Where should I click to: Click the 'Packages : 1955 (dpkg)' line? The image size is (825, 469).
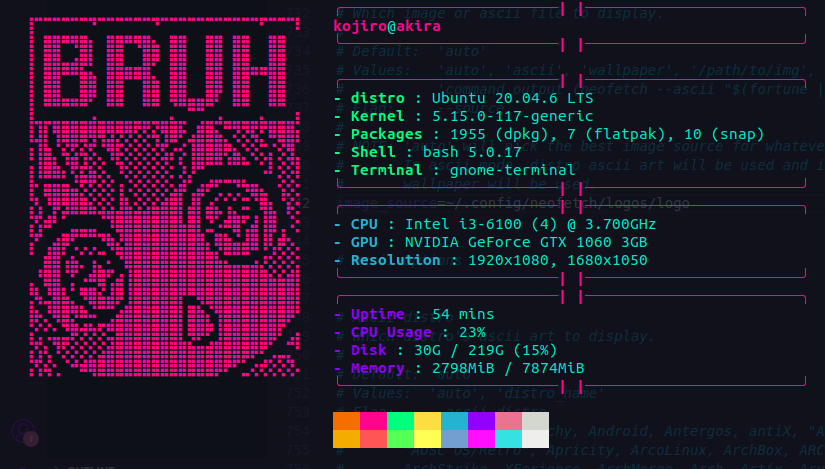click(549, 134)
